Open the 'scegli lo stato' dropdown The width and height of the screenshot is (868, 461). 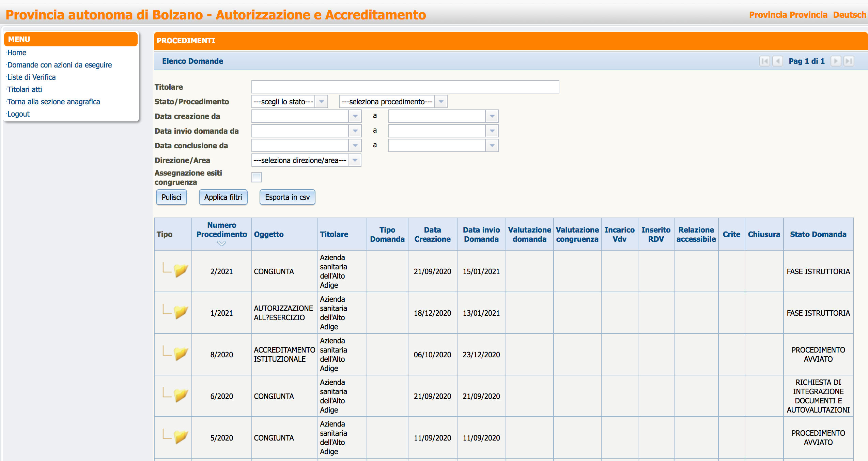(321, 102)
